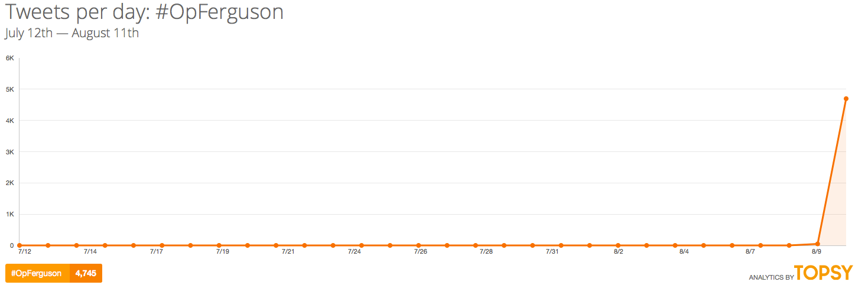Click the ANALYTICS BY text
868x301 pixels.
click(771, 277)
